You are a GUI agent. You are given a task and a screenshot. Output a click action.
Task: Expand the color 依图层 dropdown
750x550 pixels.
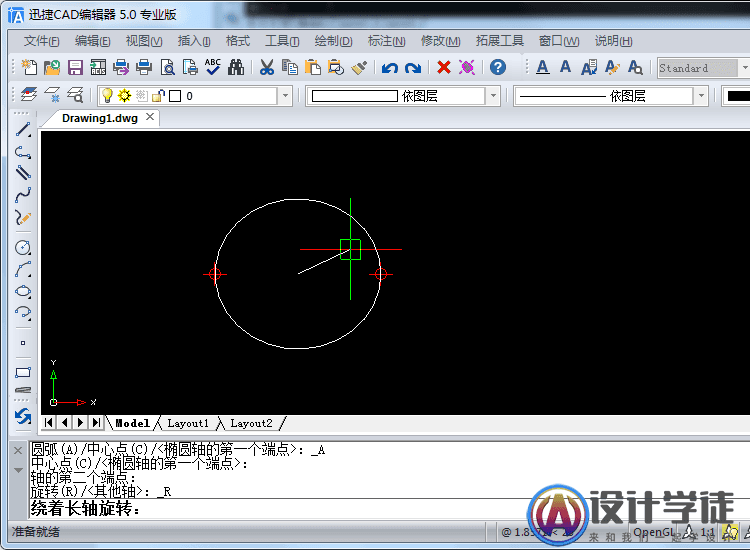point(493,96)
